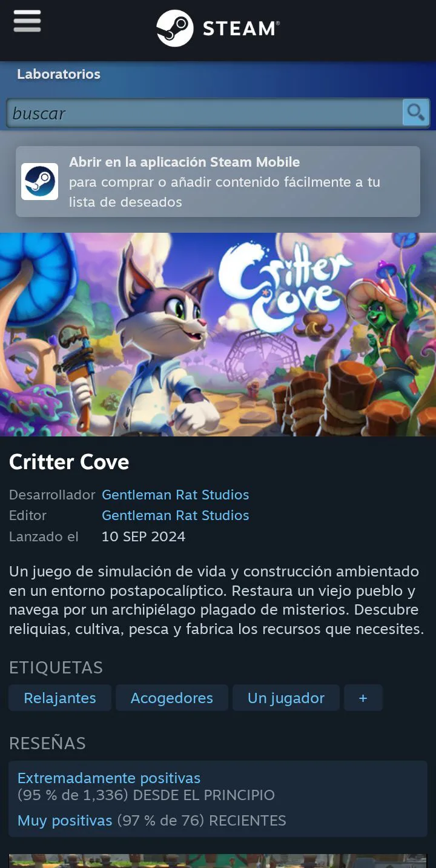Expand more tags with the plus button
This screenshot has width=436, height=868.
coord(363,698)
